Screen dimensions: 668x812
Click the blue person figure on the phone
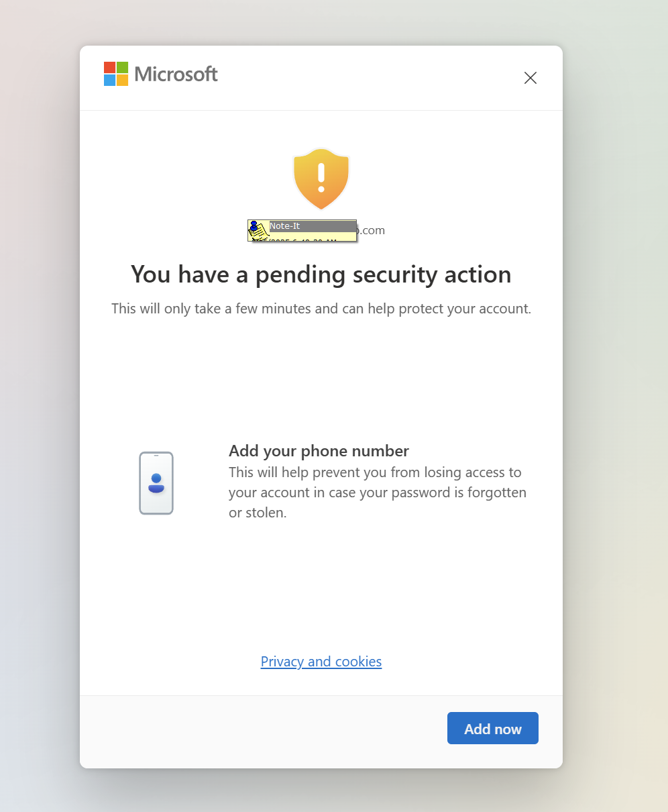pos(156,483)
